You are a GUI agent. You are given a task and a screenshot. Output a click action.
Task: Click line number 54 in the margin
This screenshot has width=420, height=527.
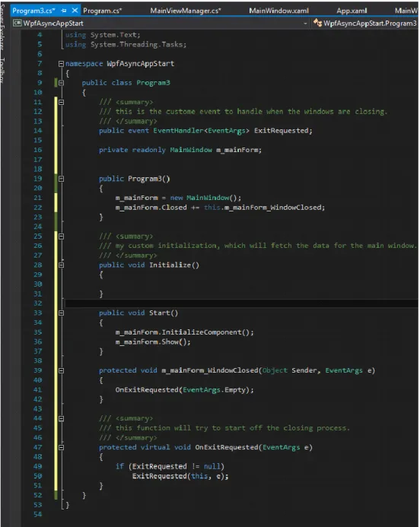pos(37,515)
